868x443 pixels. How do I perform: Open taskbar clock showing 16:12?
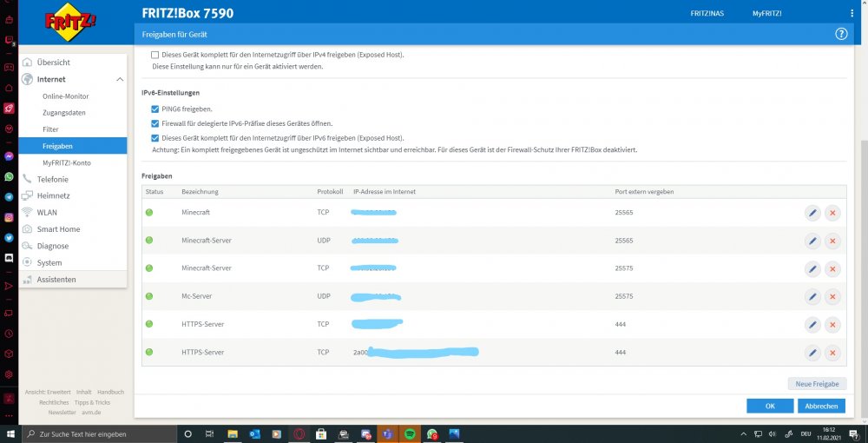click(x=828, y=434)
